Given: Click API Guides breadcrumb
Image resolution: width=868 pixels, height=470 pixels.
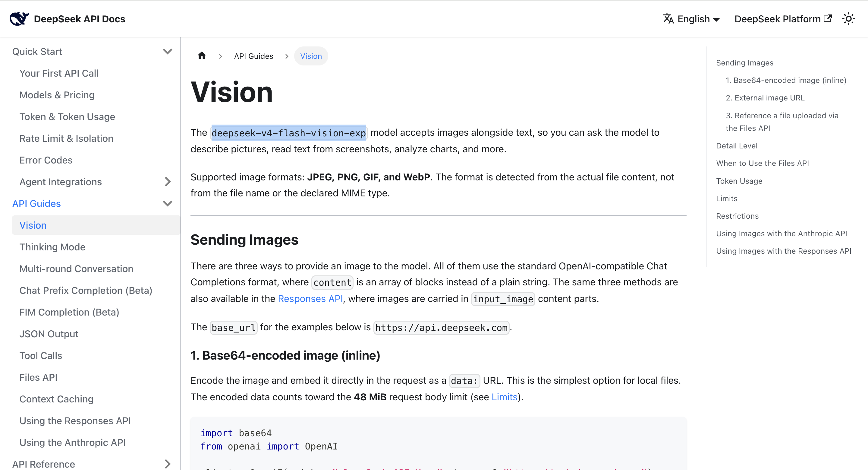Looking at the screenshot, I should tap(253, 56).
